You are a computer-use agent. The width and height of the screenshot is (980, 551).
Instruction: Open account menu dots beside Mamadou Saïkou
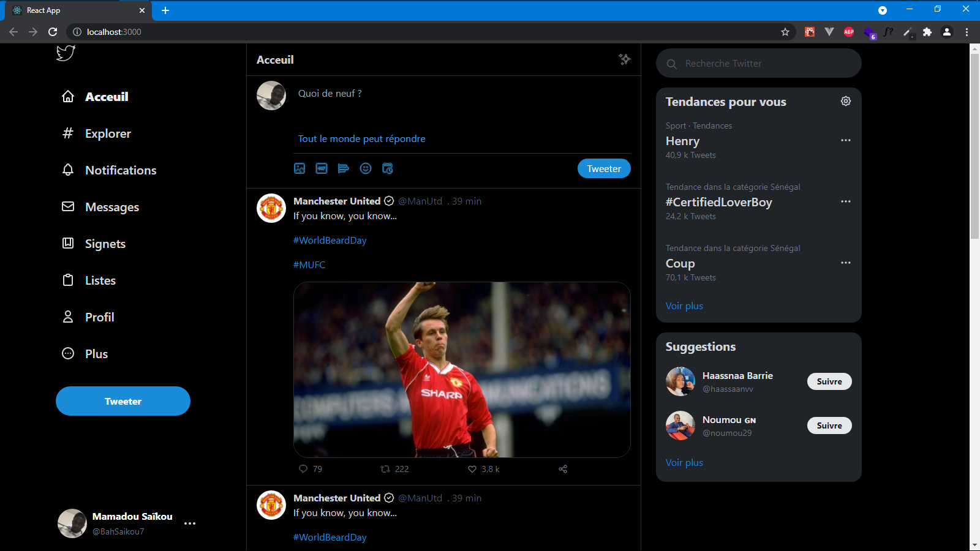pyautogui.click(x=190, y=523)
